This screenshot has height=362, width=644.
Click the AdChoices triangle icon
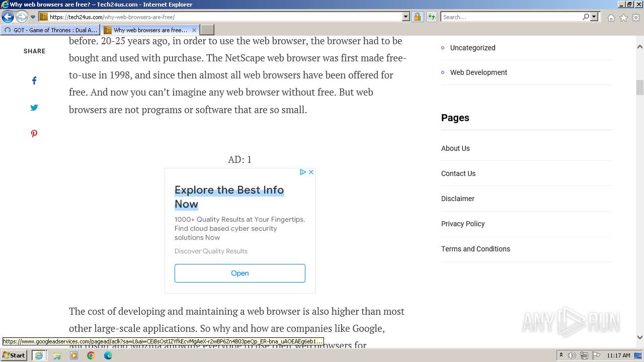303,172
